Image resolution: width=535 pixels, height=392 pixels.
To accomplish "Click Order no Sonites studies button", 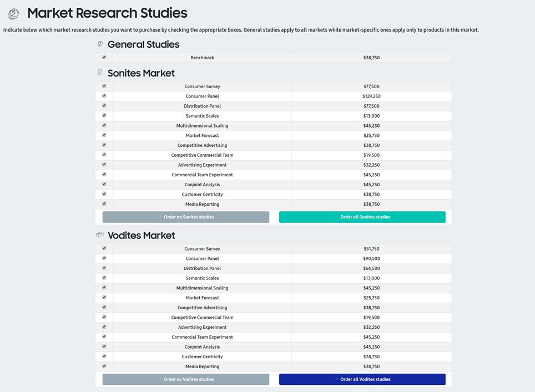I will [185, 217].
